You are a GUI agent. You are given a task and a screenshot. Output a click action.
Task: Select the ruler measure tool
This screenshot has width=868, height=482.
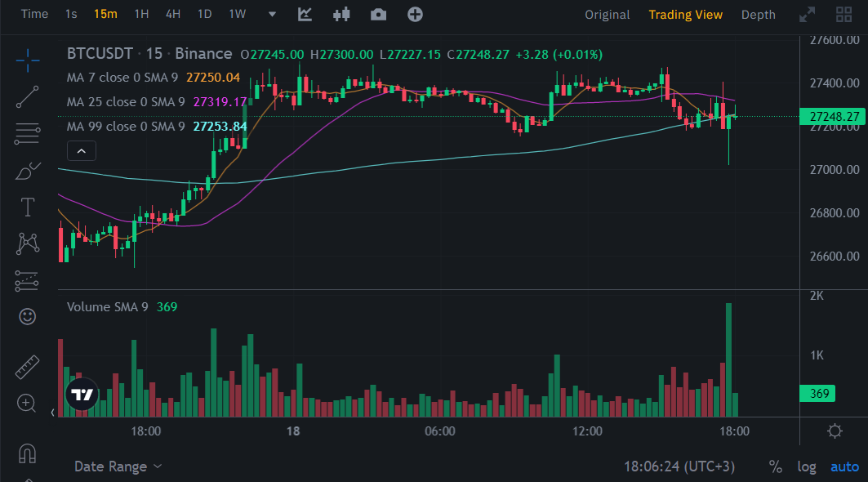pyautogui.click(x=27, y=367)
